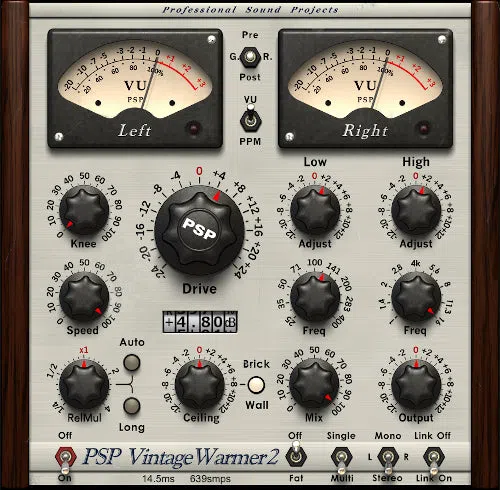
Task: Click the +24 mark on Drive scale
Action: tap(242, 271)
